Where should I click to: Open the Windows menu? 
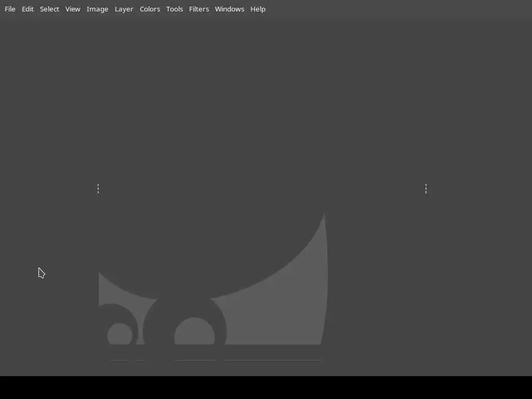coord(229,9)
